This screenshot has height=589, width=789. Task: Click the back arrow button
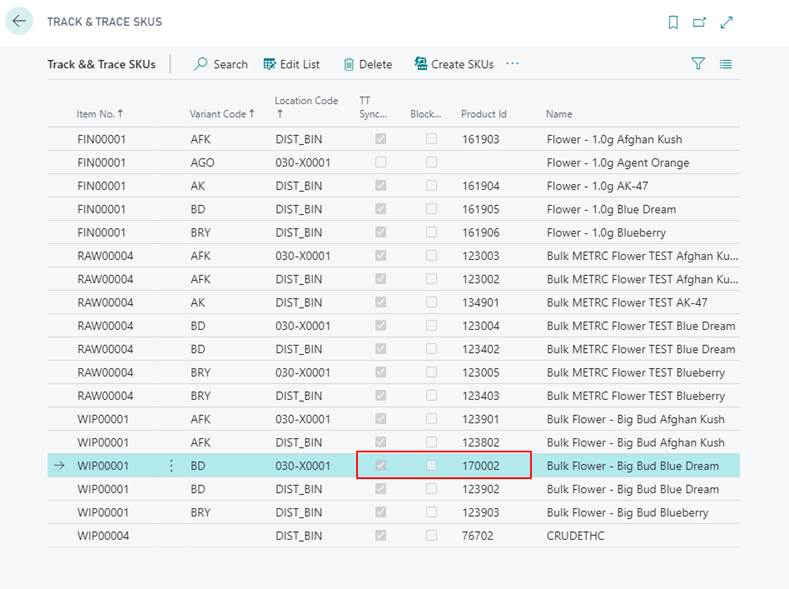(x=19, y=21)
